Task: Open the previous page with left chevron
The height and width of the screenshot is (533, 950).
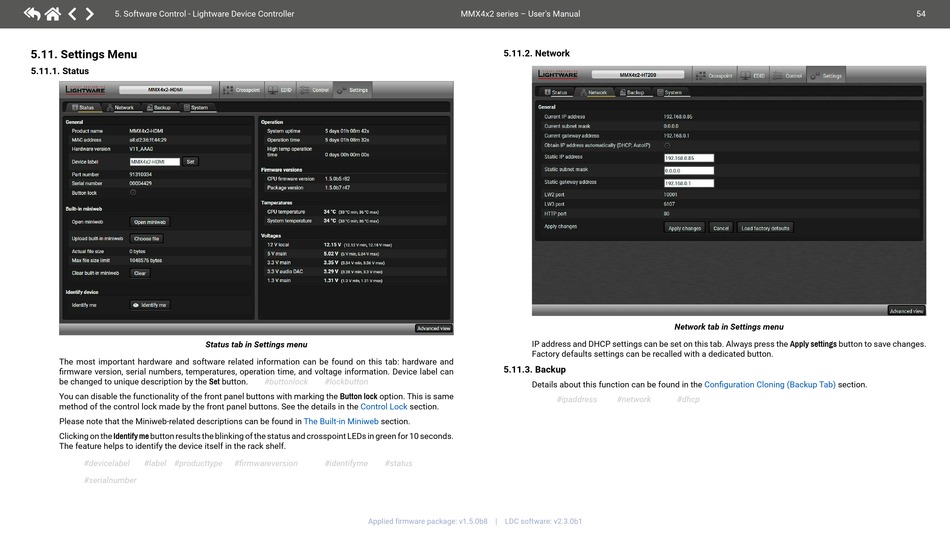Action: point(72,13)
